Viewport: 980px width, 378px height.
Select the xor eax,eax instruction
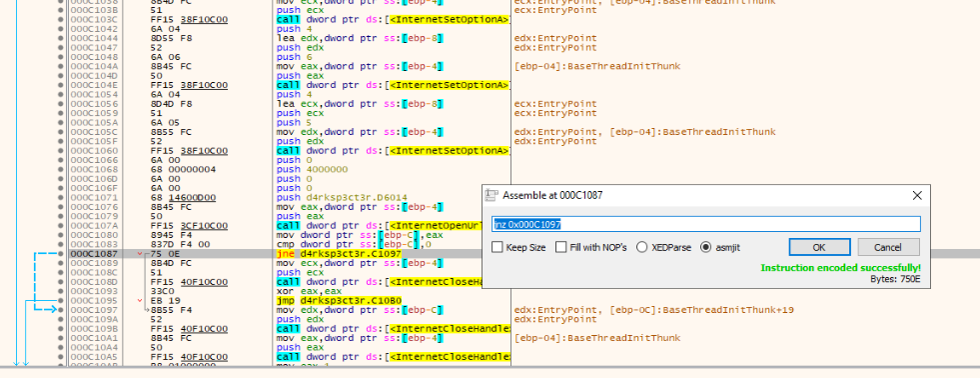click(300, 291)
